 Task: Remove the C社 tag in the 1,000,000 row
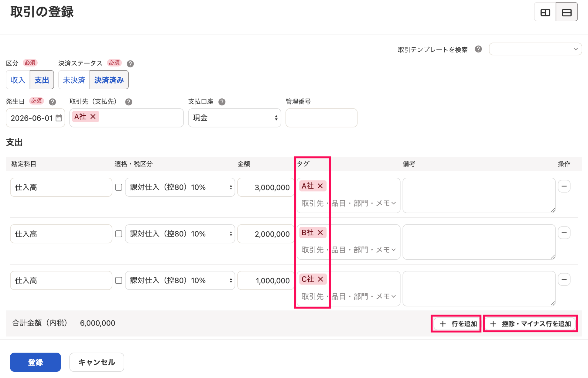[321, 279]
